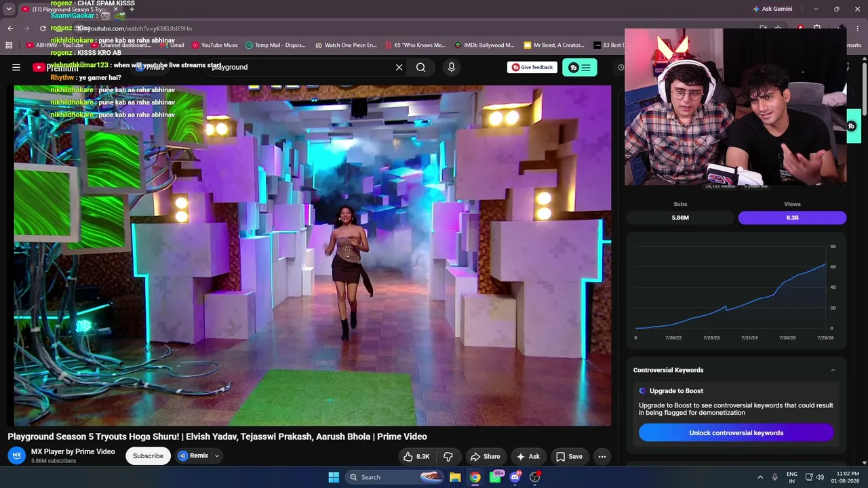The image size is (868, 488).
Task: Open a new browser tab
Action: [x=132, y=9]
